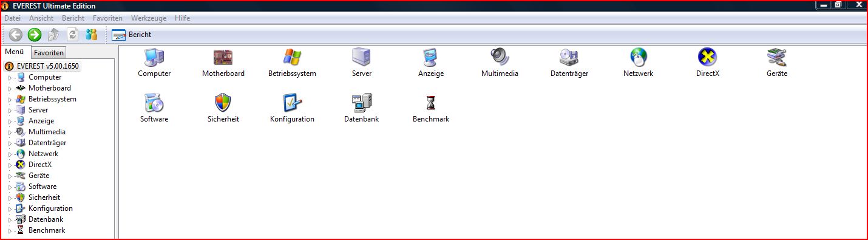Screen dimensions: 868x240
Task: Click the Up one level toolbar button
Action: (x=53, y=35)
